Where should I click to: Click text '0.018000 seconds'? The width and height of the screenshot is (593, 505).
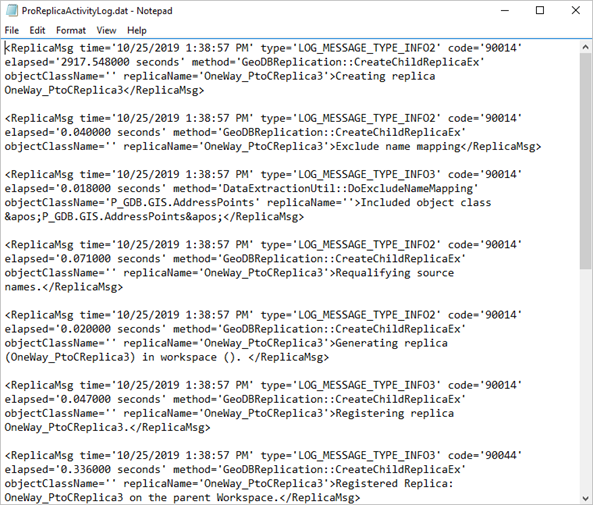pos(110,188)
